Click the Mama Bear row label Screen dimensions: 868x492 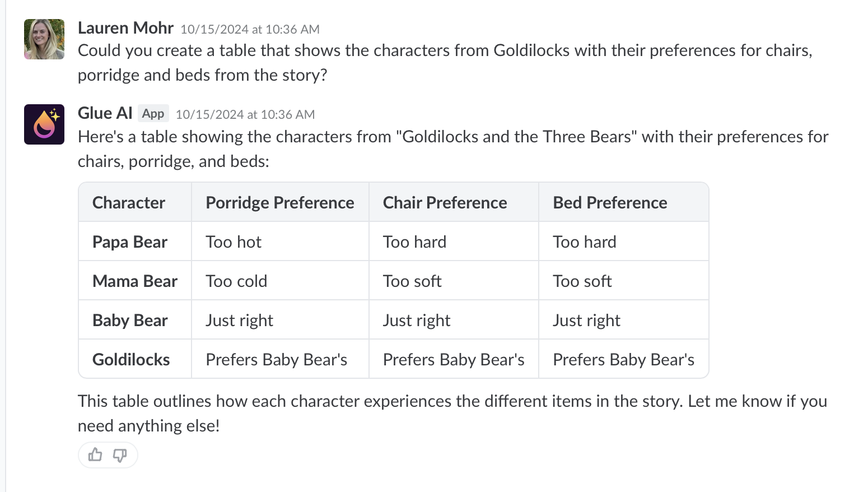click(135, 281)
